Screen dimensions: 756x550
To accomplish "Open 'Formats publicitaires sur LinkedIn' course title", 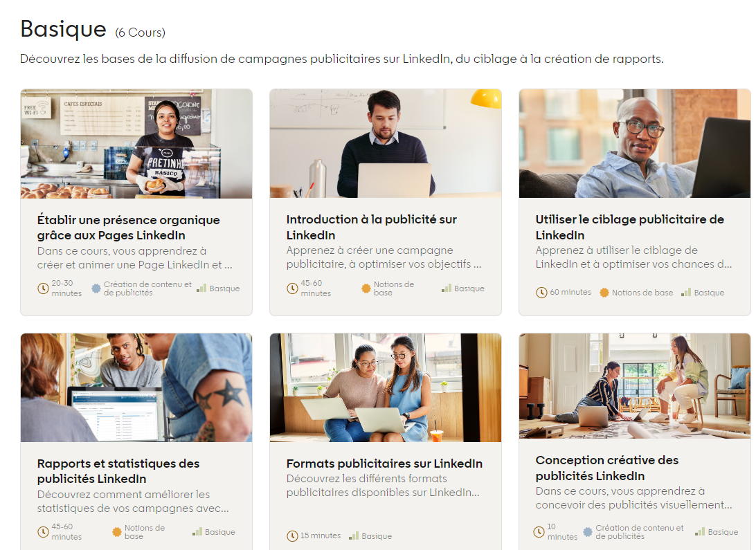I will 384,464.
